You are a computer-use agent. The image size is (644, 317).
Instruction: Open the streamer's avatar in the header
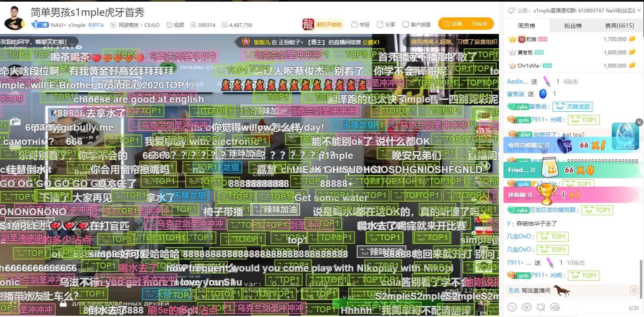pos(14,17)
